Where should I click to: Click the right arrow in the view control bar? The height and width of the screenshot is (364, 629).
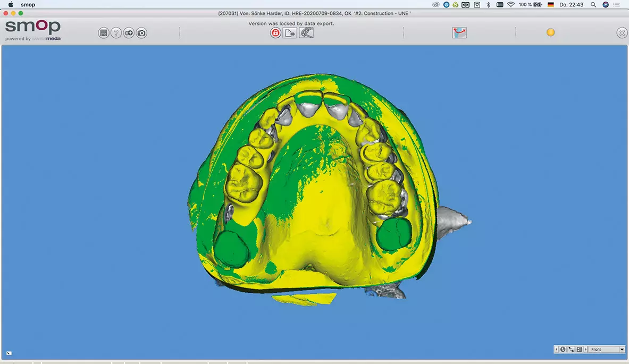tap(586, 350)
